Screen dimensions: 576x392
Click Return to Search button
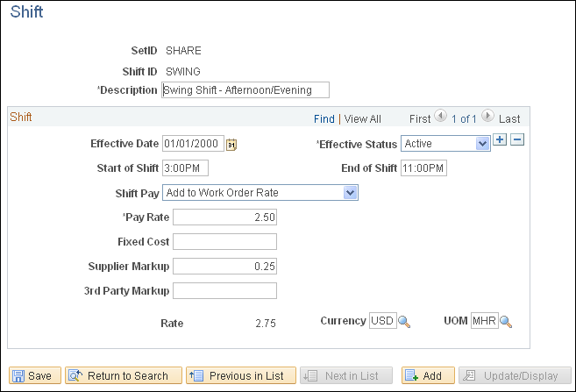click(x=124, y=375)
